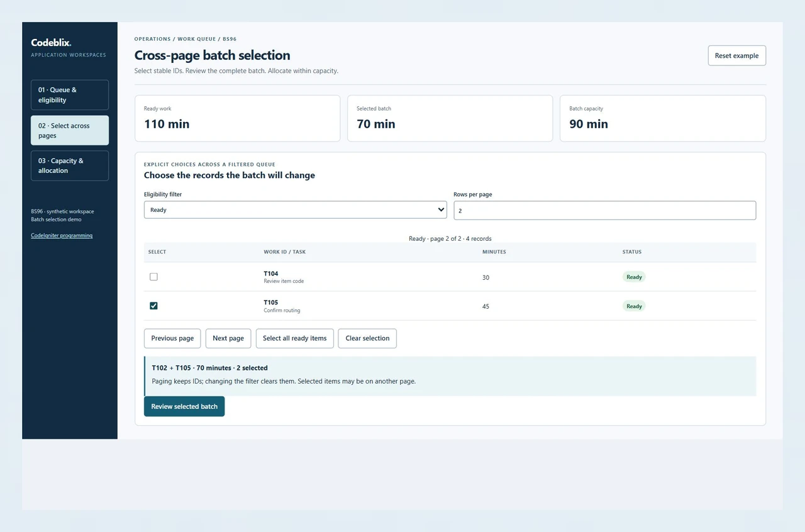The image size is (805, 532).
Task: Click the Confirm routing task description
Action: pos(282,311)
